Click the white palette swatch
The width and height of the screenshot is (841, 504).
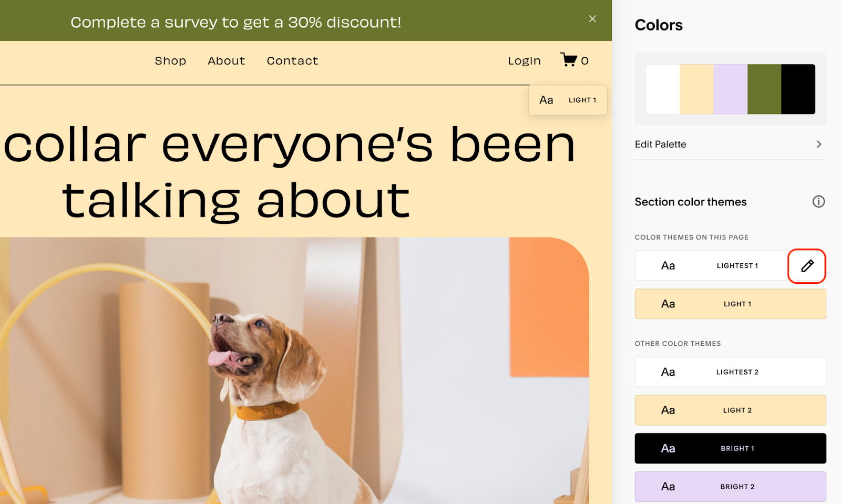[x=663, y=89]
